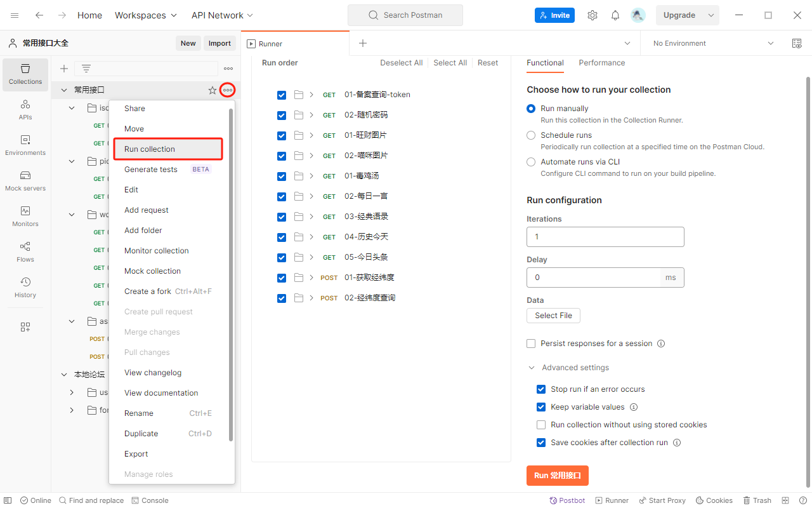
Task: Uncheck the 01-获取经纬度 request
Action: [282, 278]
